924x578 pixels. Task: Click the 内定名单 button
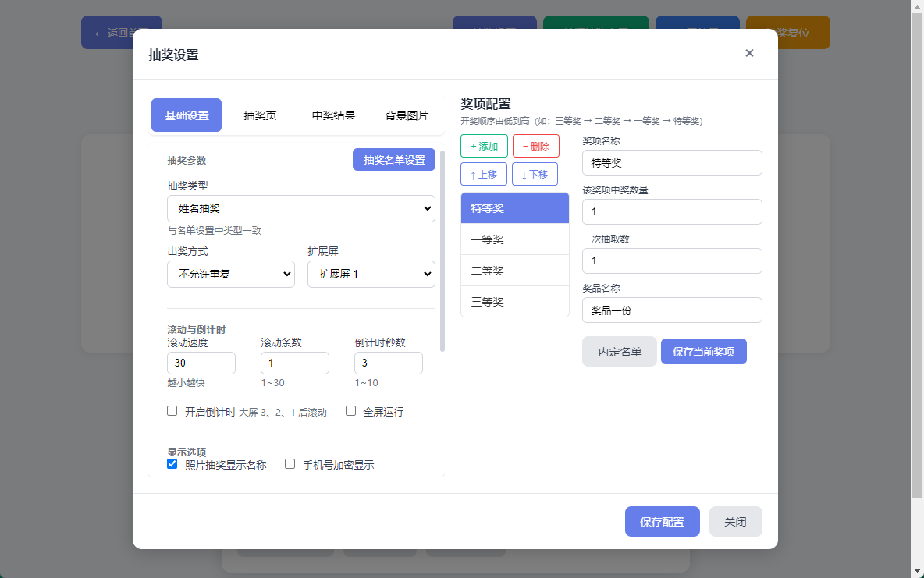[x=619, y=351]
